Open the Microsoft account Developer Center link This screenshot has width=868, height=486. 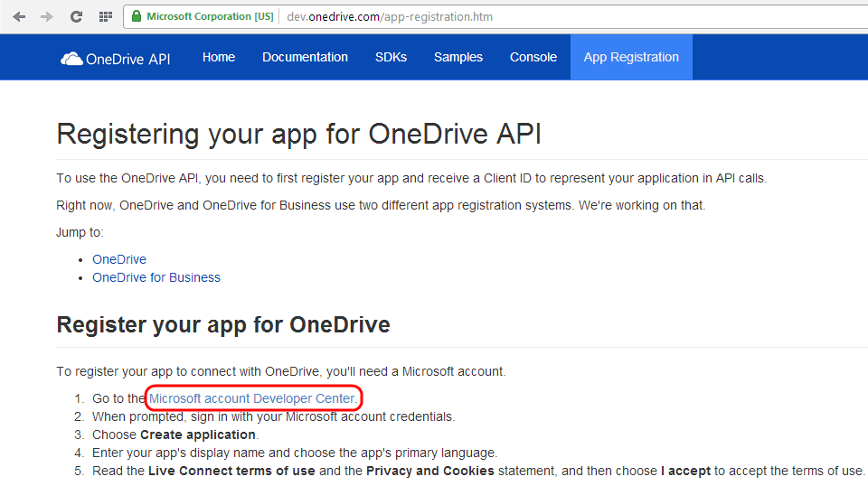coord(252,398)
